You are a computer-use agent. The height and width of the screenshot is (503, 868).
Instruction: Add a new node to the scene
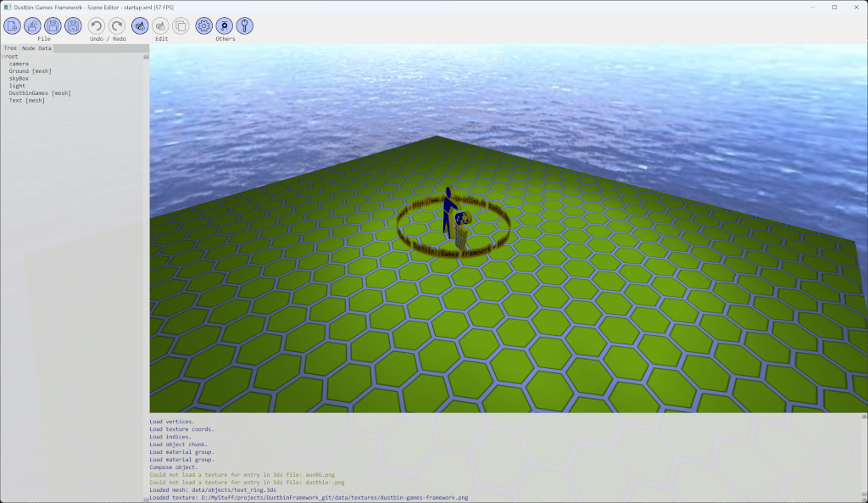click(140, 26)
